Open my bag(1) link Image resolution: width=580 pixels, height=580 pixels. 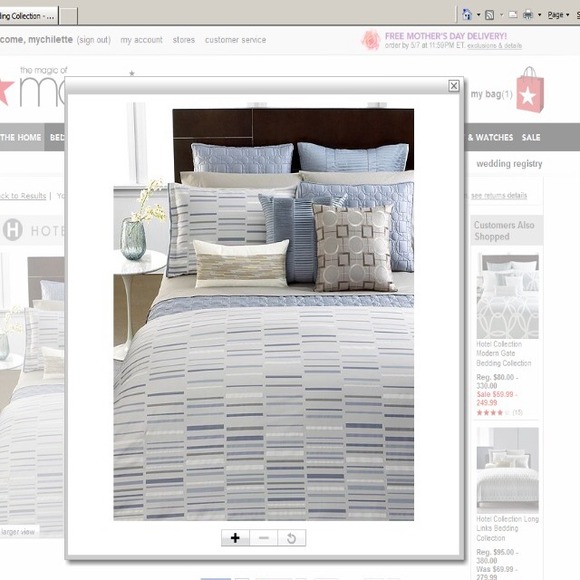click(492, 94)
